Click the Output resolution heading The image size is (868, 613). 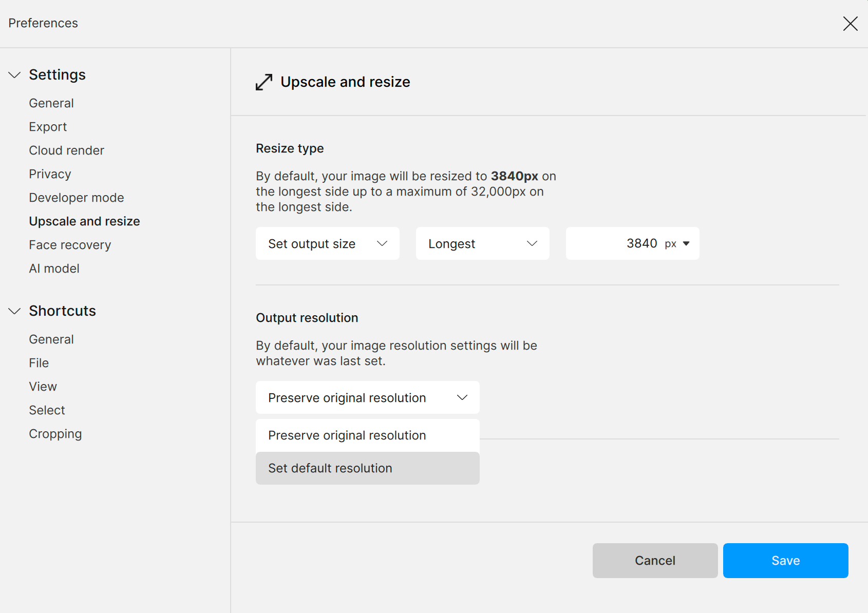point(307,318)
